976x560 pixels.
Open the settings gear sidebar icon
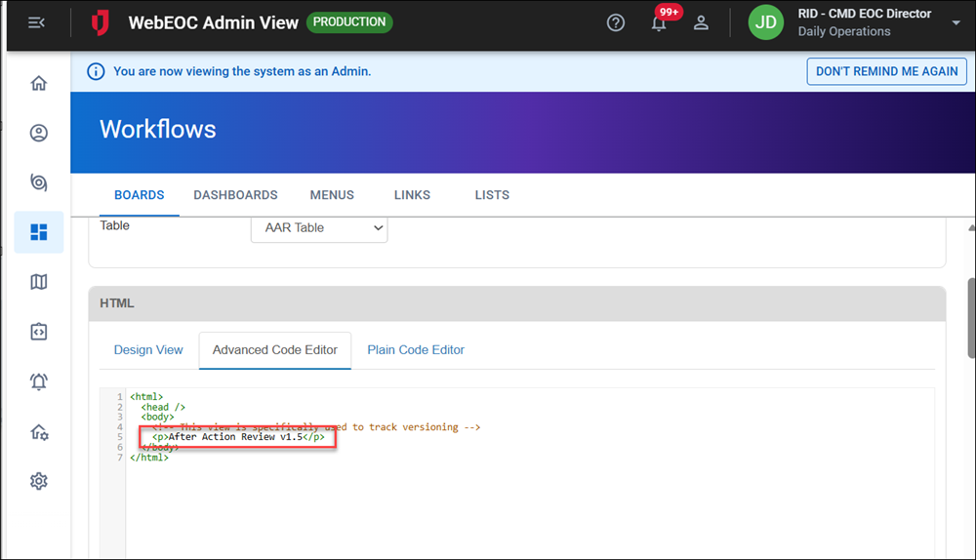(39, 481)
